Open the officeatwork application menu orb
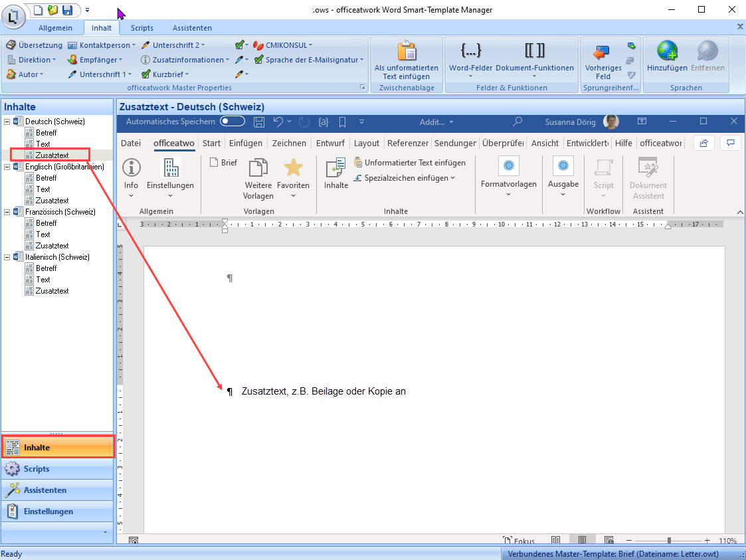The width and height of the screenshot is (746, 560). pos(14,17)
